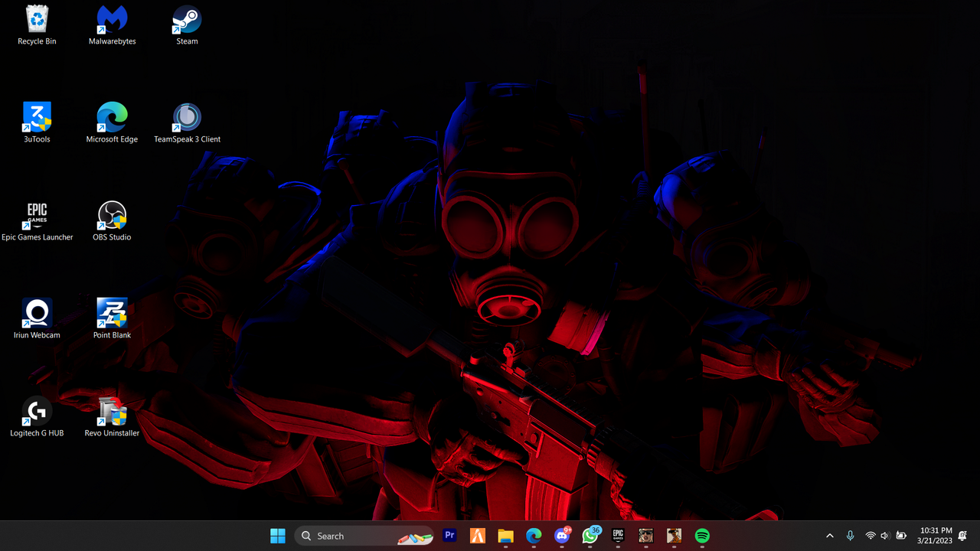Show hidden system tray icons
The image size is (980, 551).
pyautogui.click(x=830, y=536)
